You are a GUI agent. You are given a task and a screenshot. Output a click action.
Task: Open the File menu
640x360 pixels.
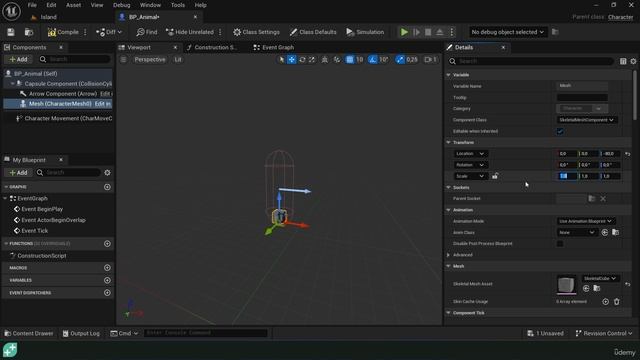tap(32, 5)
